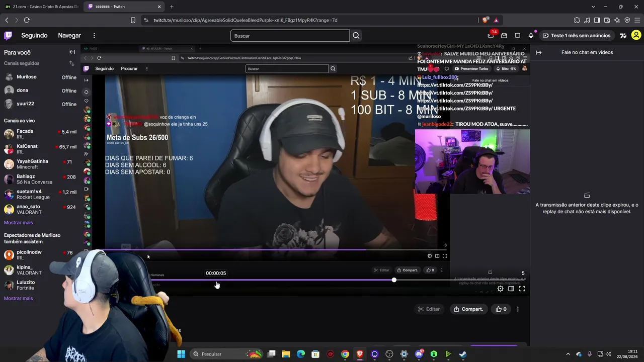This screenshot has width=644, height=362.
Task: Open the yellow user avatar menu
Action: [636, 35]
